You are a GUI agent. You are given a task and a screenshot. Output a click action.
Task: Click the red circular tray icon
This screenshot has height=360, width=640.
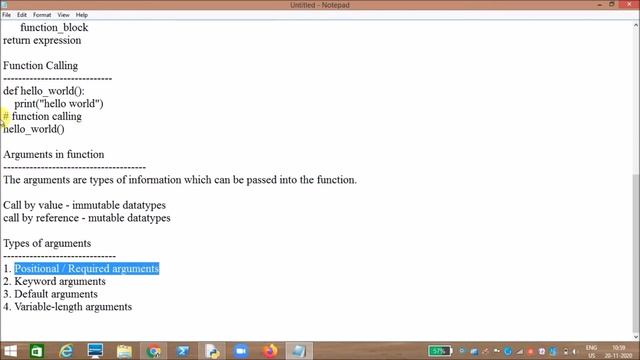[x=530, y=351]
